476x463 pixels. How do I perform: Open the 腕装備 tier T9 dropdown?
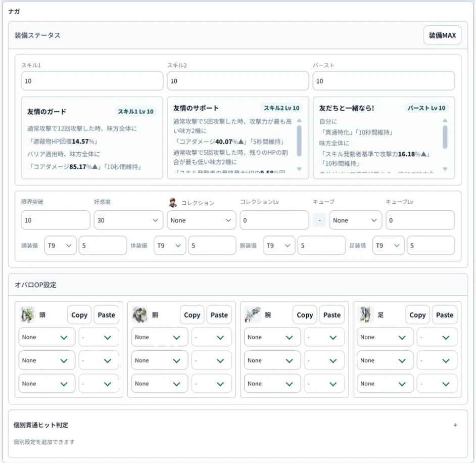coord(279,245)
